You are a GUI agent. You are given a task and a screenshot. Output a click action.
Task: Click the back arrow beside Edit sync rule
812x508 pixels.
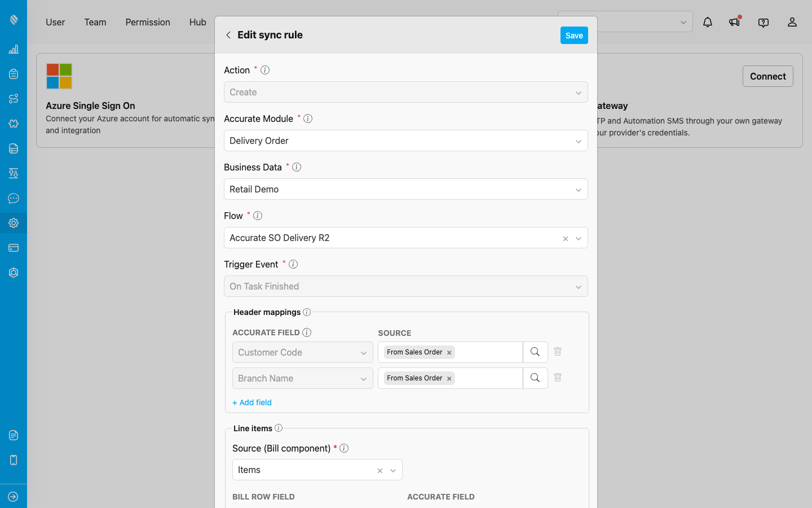[x=228, y=35]
